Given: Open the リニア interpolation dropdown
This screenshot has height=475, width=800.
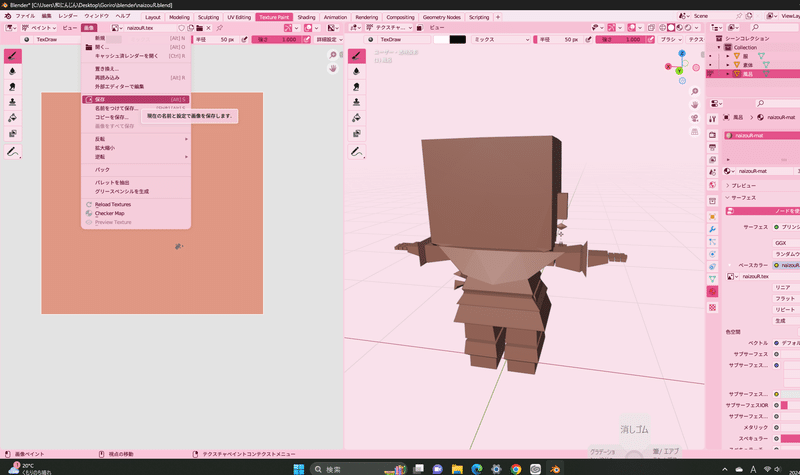Looking at the screenshot, I should pyautogui.click(x=786, y=287).
